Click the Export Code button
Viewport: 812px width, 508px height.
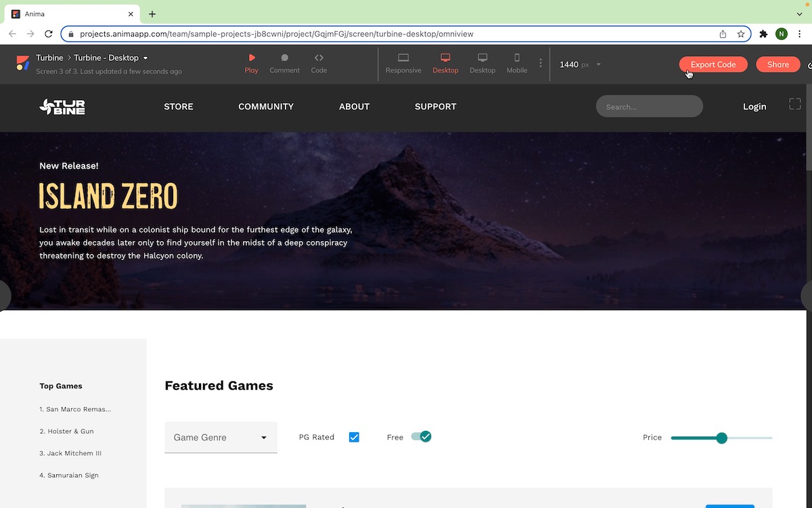713,64
